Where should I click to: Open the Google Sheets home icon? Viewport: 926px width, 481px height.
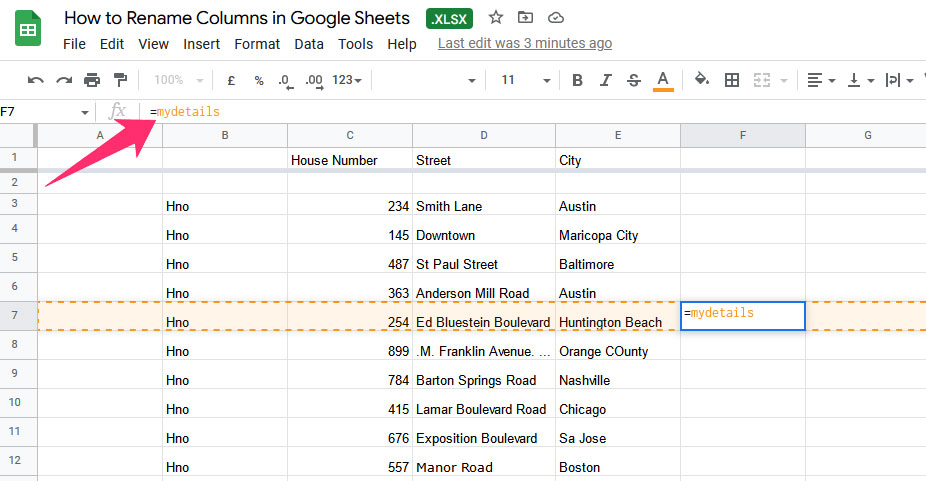click(28, 29)
